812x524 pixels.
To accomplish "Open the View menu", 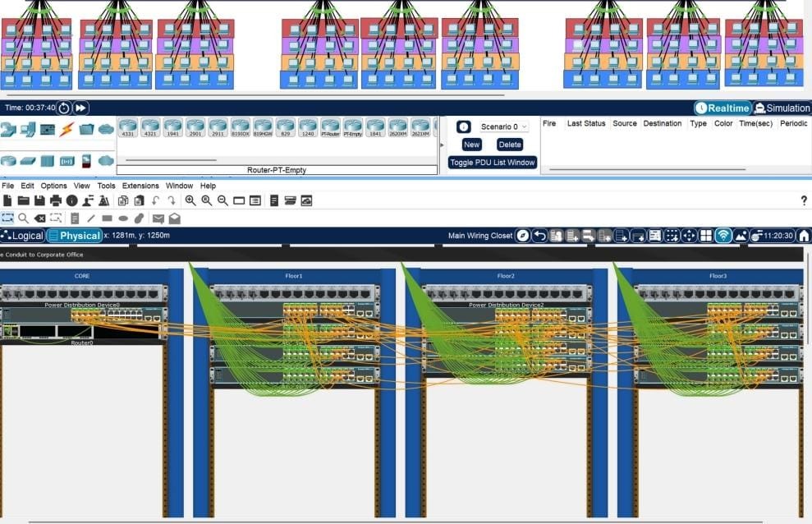I will click(82, 186).
